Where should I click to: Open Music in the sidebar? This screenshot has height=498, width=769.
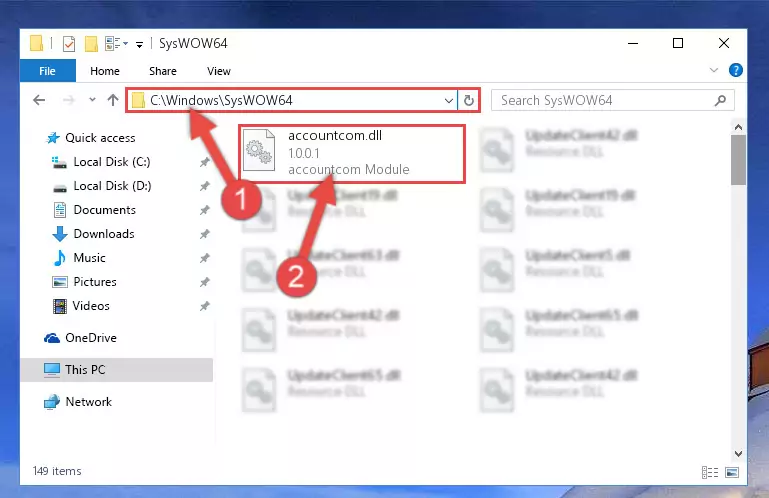tap(79, 258)
